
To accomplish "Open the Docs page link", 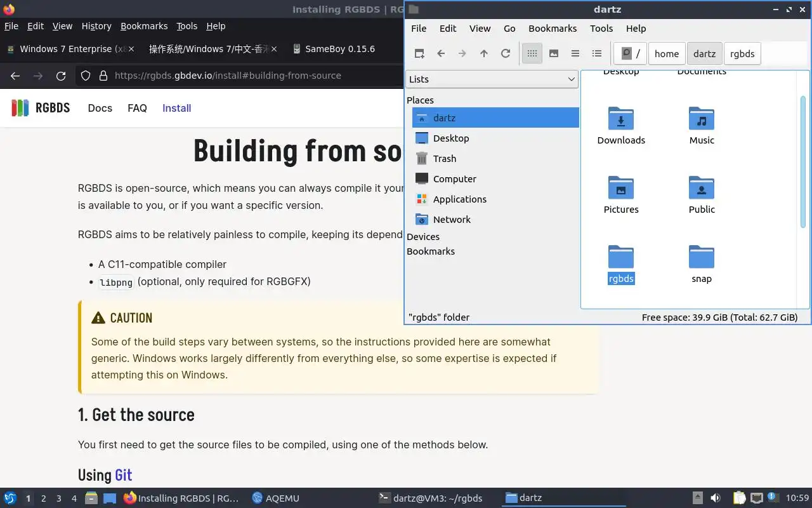I will pyautogui.click(x=100, y=108).
